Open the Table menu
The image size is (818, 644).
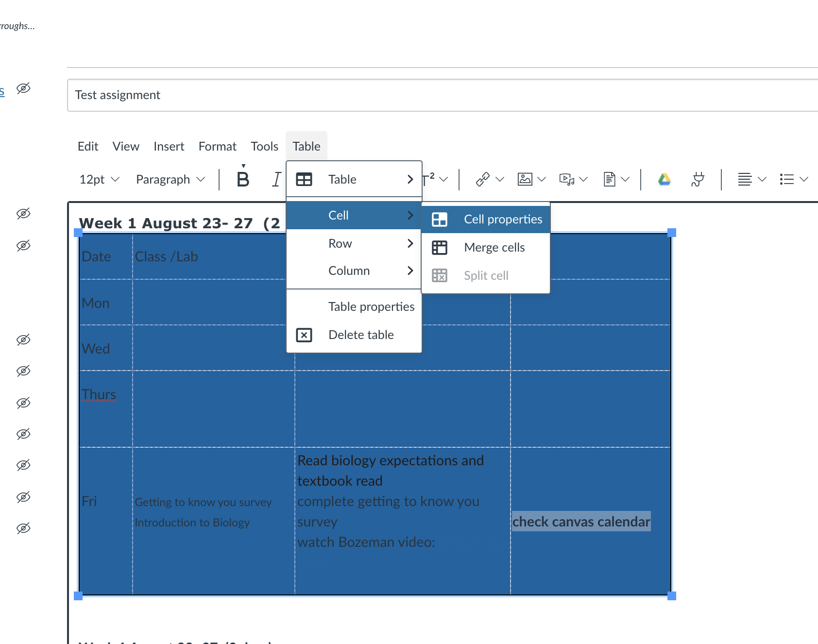(x=306, y=146)
